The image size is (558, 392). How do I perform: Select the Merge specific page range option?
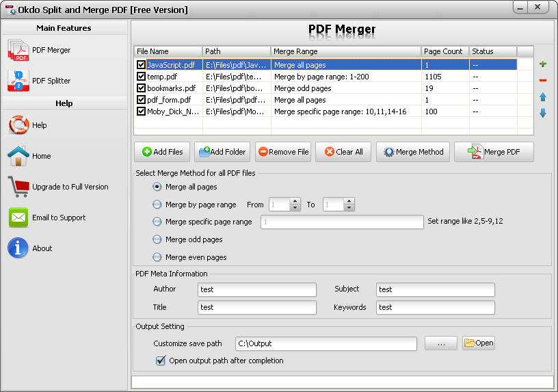point(157,222)
